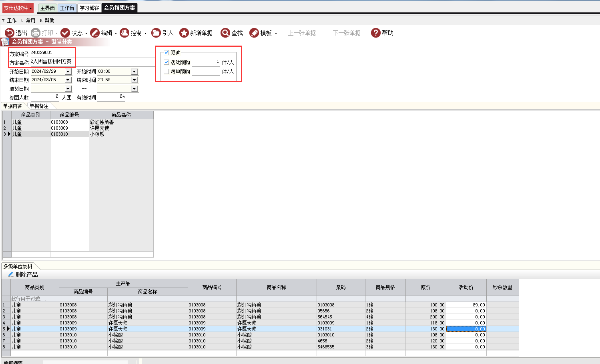Click the barcode cell 5468565

pos(341,347)
